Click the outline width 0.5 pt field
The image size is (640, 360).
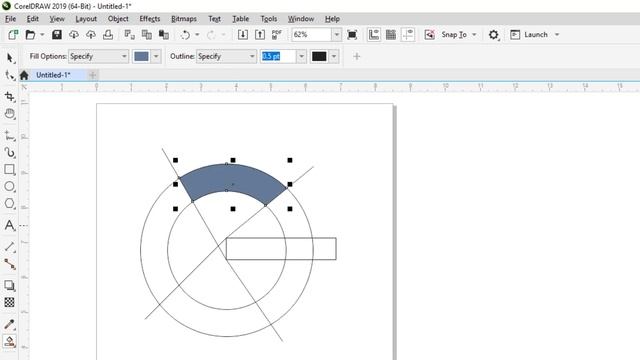[x=278, y=56]
